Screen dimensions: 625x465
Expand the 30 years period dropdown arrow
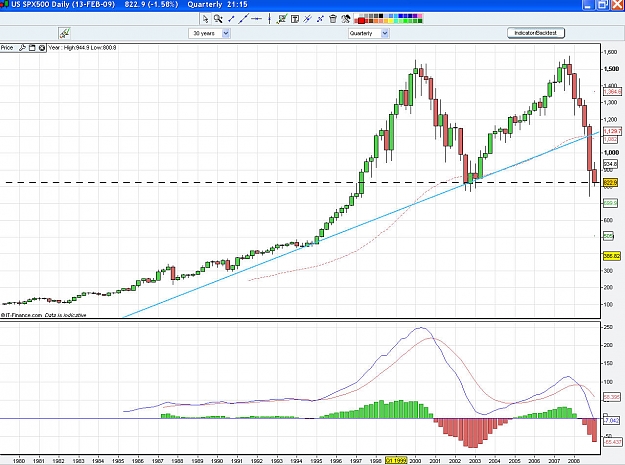[x=226, y=33]
